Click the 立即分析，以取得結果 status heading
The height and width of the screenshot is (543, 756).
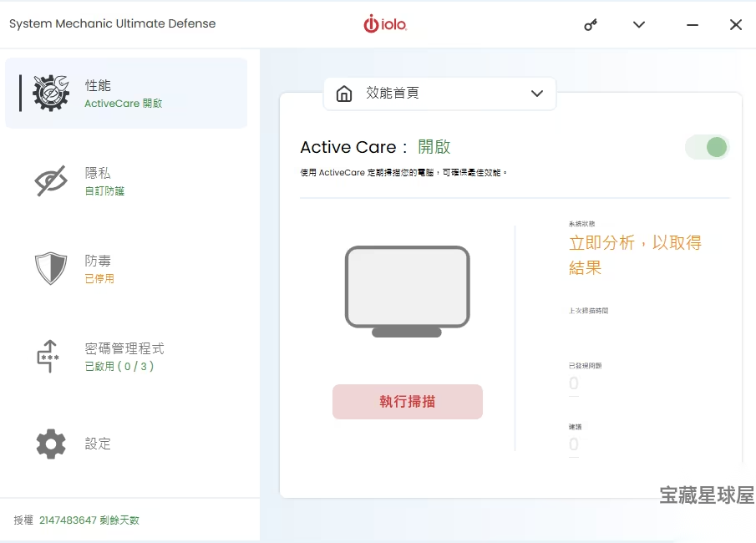635,255
